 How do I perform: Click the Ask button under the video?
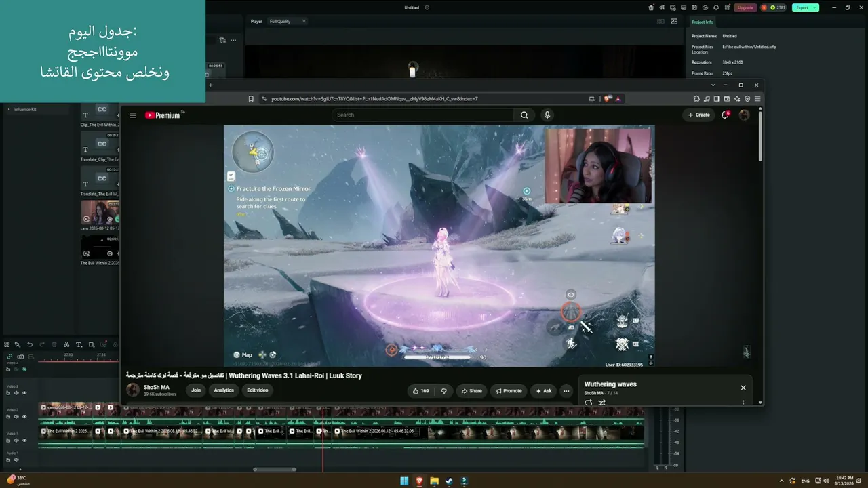(544, 391)
